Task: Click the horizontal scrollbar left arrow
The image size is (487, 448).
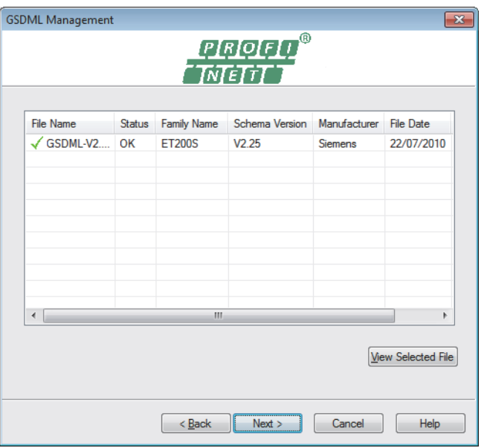Action: tap(34, 316)
